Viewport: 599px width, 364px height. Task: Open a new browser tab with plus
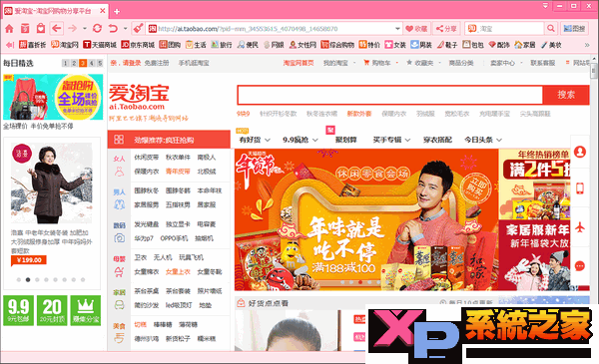click(117, 12)
